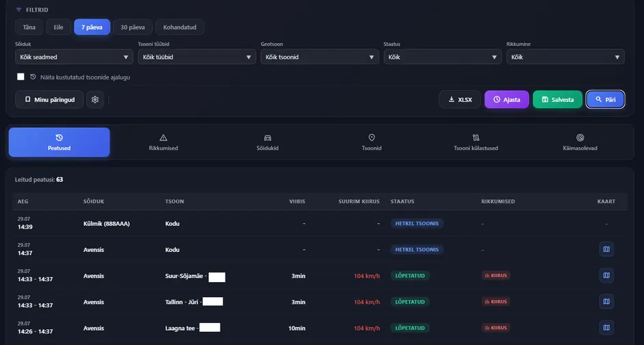Click 104 km/h speed in Laagna tee row
This screenshot has width=644, height=345.
coord(367,328)
